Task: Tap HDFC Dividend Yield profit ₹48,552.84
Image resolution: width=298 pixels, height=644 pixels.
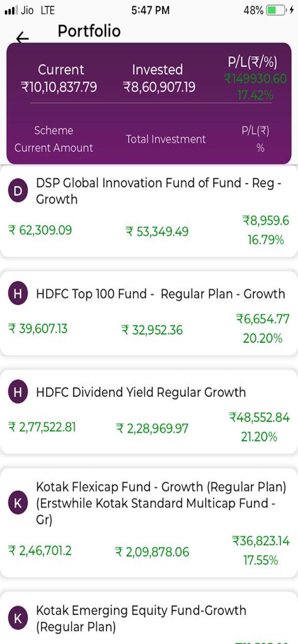Action: (260, 417)
